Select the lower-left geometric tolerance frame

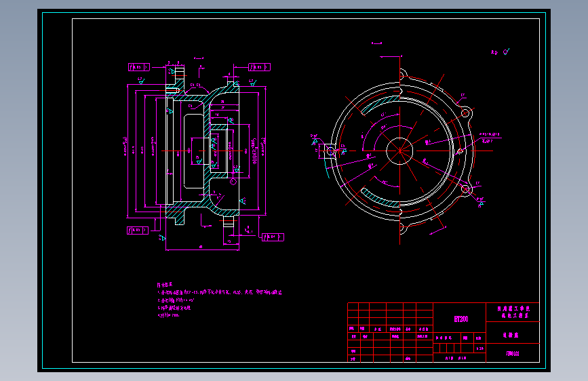(x=138, y=230)
